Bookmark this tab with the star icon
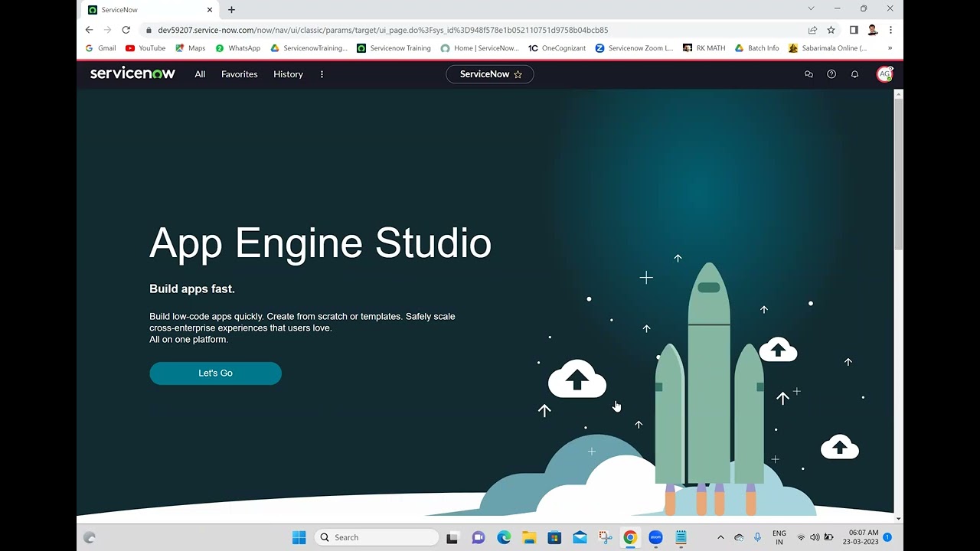Viewport: 980px width, 551px height. click(831, 30)
